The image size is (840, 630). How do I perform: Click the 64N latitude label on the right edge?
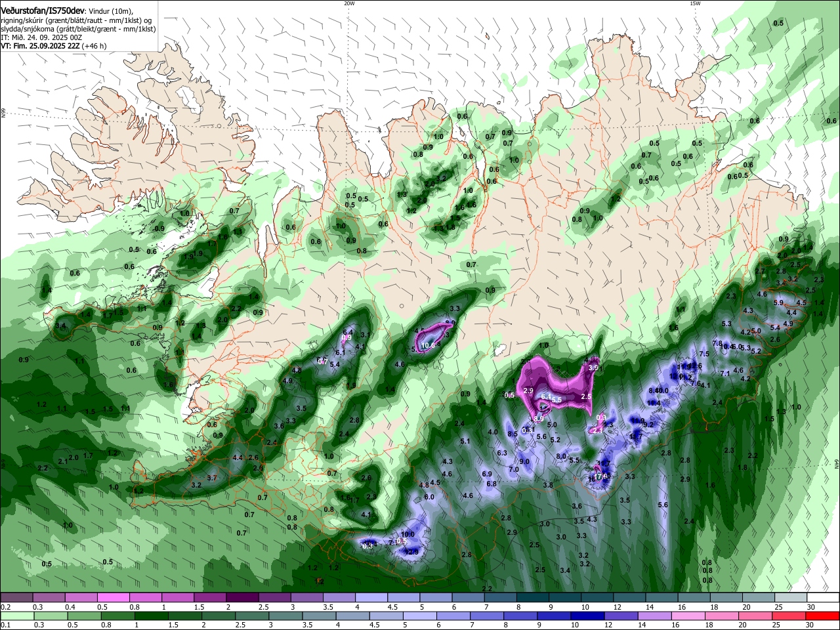coord(837,463)
